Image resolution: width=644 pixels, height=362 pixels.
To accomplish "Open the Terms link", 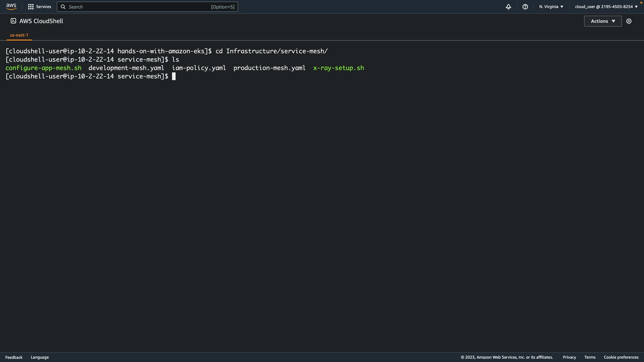I will pos(590,357).
